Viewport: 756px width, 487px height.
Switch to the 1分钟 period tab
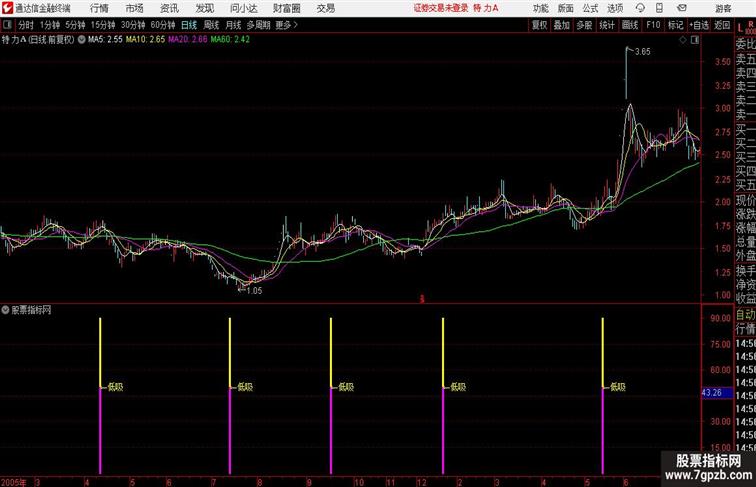point(50,25)
